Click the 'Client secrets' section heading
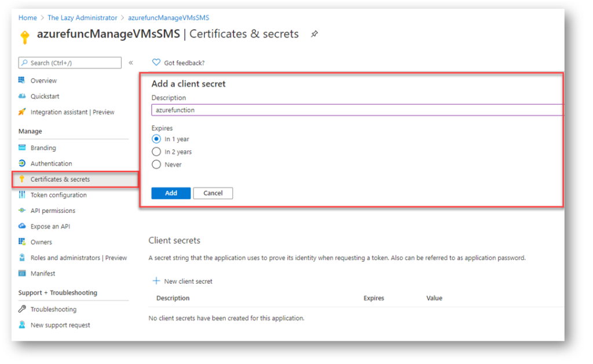The image size is (593, 364). point(174,240)
